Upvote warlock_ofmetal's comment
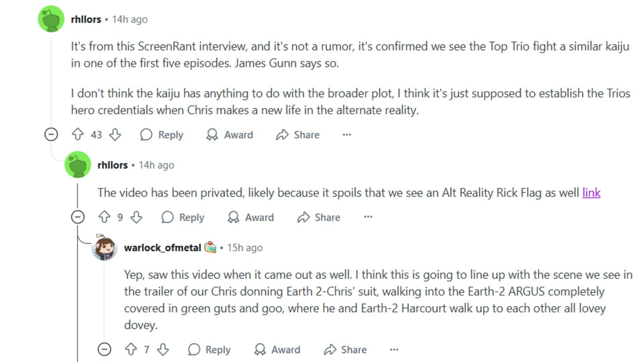This screenshot has height=362, width=644. (x=131, y=350)
